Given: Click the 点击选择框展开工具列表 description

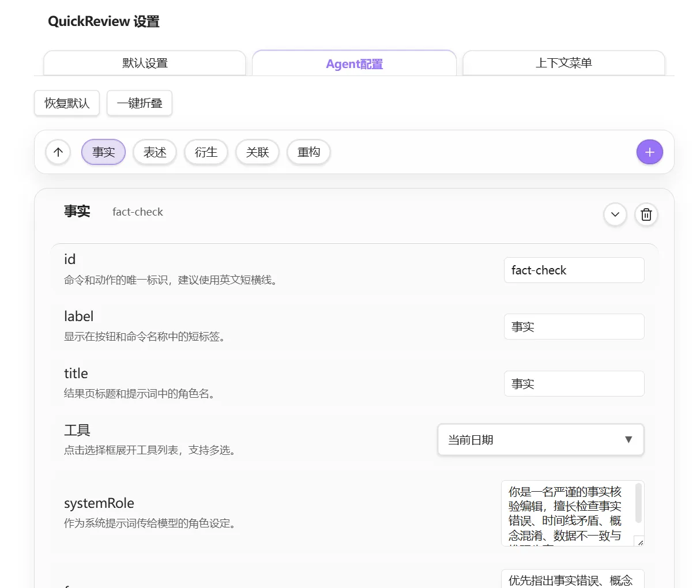Looking at the screenshot, I should point(150,450).
